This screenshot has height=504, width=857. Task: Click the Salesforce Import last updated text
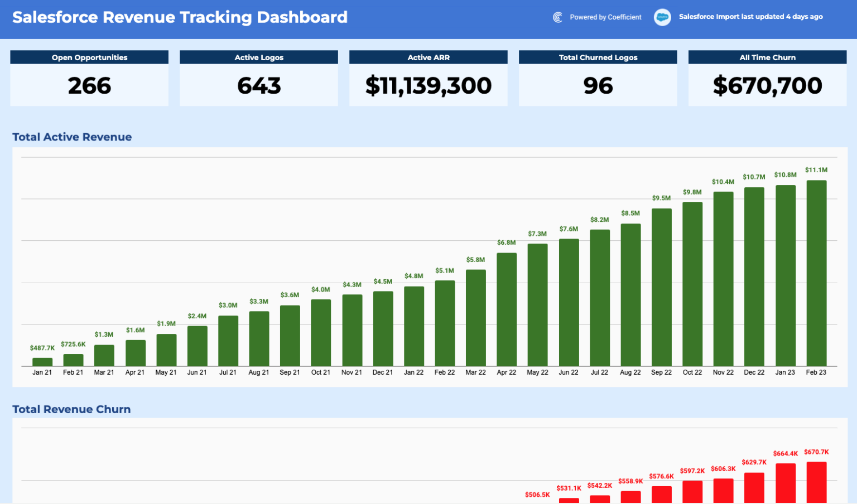point(750,17)
